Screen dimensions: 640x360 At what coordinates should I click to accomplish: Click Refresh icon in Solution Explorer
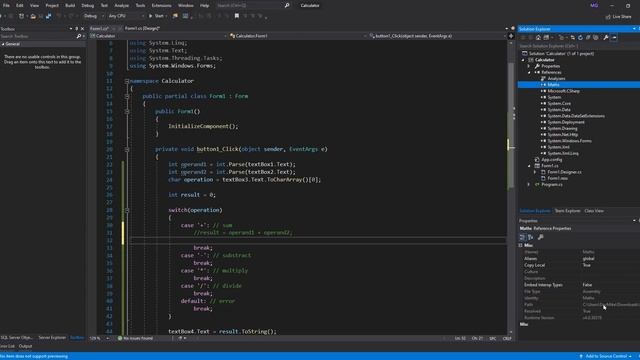(x=580, y=38)
